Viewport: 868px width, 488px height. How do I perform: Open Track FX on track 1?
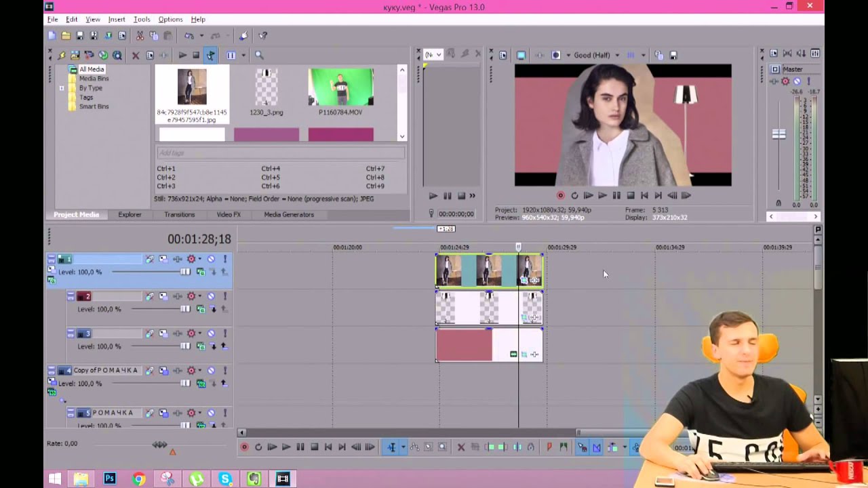click(178, 259)
